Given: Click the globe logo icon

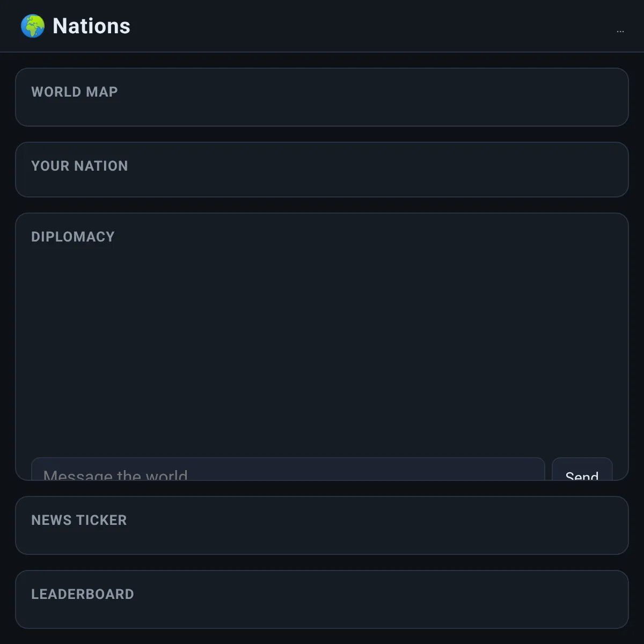Looking at the screenshot, I should tap(33, 26).
